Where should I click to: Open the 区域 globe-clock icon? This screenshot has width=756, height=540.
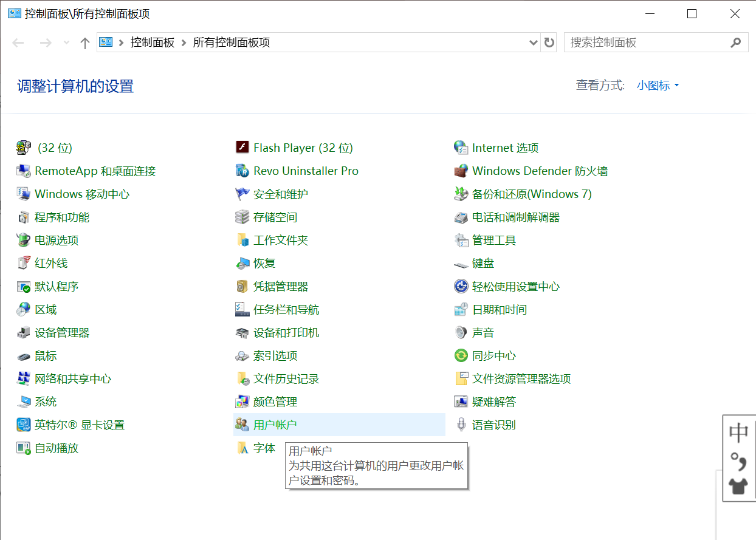pyautogui.click(x=24, y=309)
